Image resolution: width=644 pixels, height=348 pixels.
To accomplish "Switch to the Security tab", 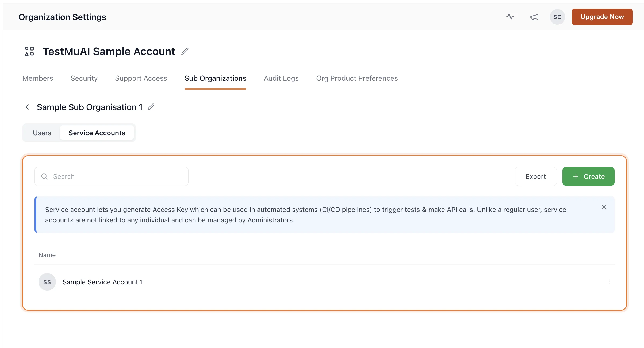I will [84, 78].
